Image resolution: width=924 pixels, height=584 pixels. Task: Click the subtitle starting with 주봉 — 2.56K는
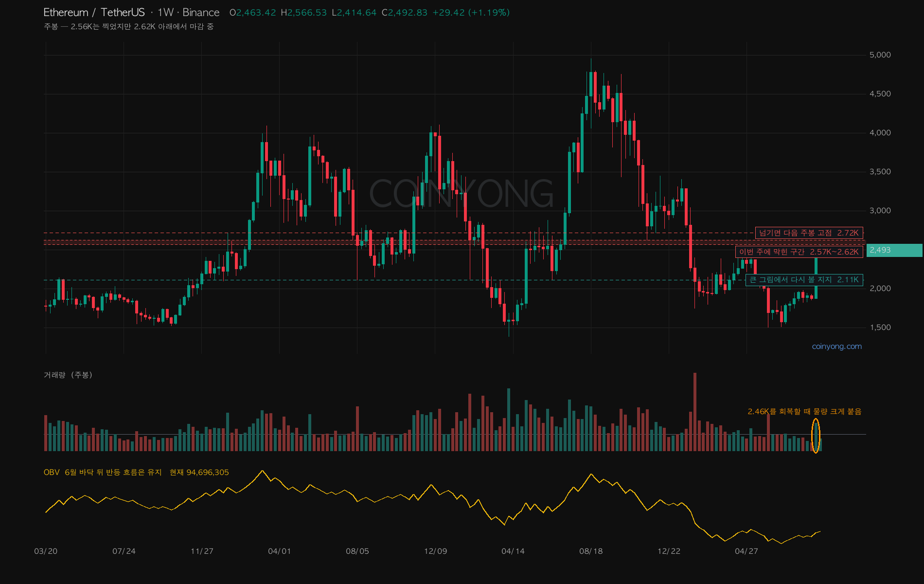pos(129,26)
